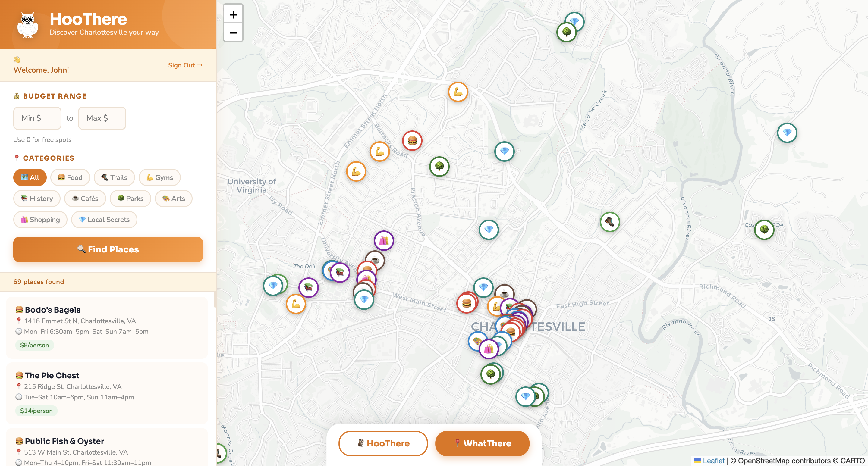Switch to the HooThere tab
Screen dimensions: 868x466
tap(383, 443)
